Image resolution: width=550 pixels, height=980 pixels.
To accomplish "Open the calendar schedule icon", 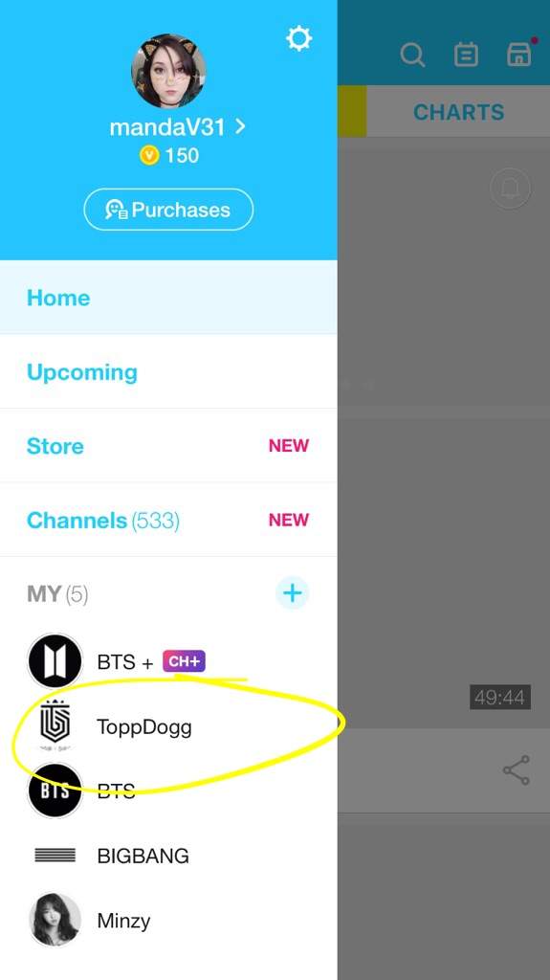I will point(466,55).
